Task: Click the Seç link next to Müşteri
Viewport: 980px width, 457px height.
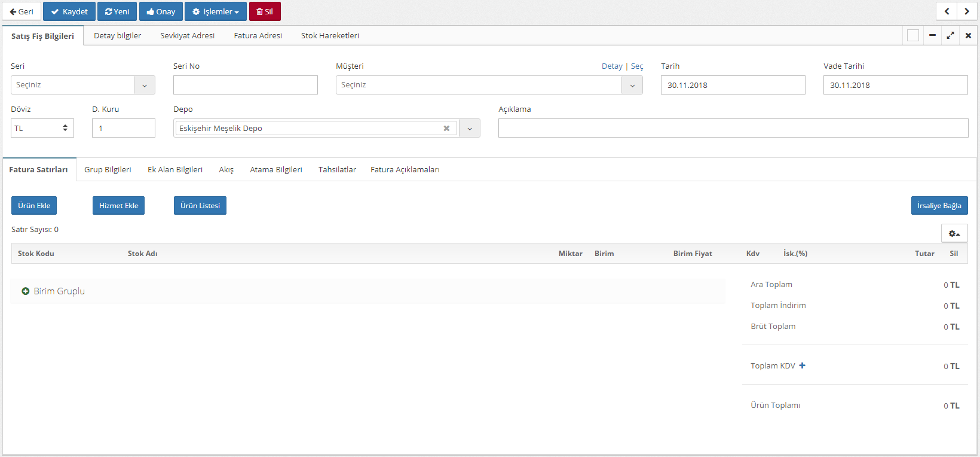Action: pos(637,66)
